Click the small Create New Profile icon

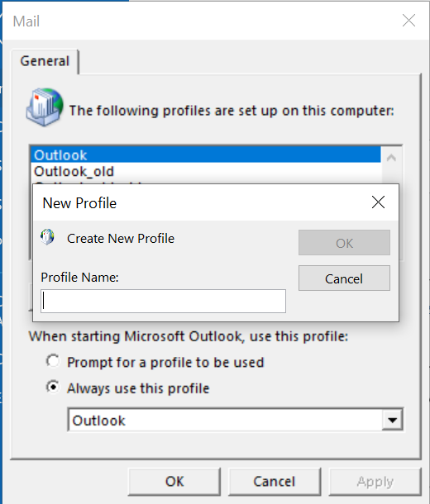point(47,237)
